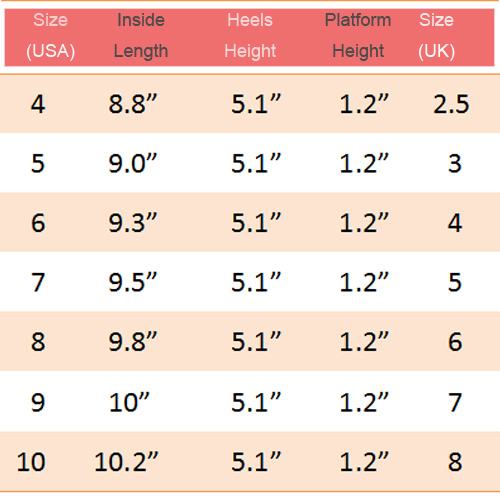The width and height of the screenshot is (500, 500).
Task: Click UK size 8 in last row
Action: [455, 462]
